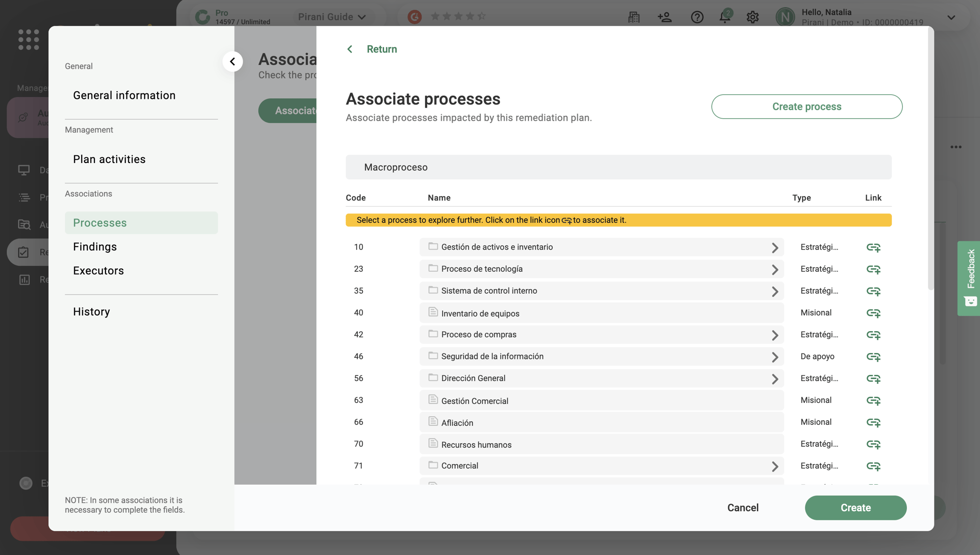Image resolution: width=980 pixels, height=555 pixels.
Task: Open the Pirani Guide dropdown
Action: (x=332, y=17)
